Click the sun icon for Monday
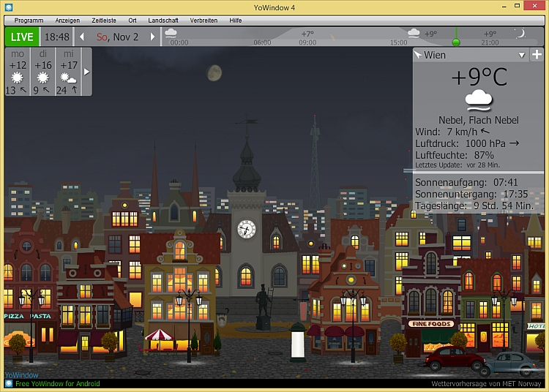 click(17, 78)
